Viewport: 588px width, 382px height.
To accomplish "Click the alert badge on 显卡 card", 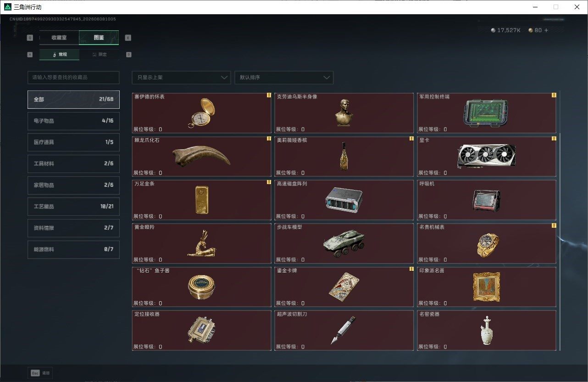I will pyautogui.click(x=554, y=139).
